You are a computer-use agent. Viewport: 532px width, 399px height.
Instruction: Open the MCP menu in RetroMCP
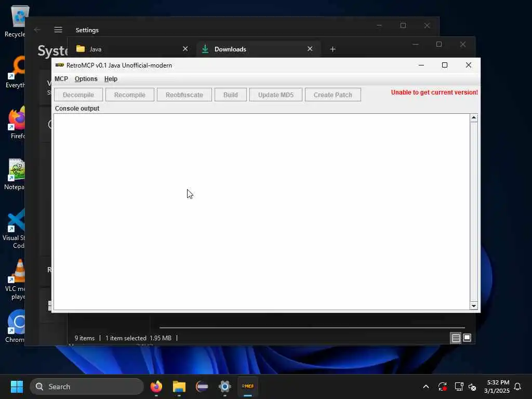[61, 79]
